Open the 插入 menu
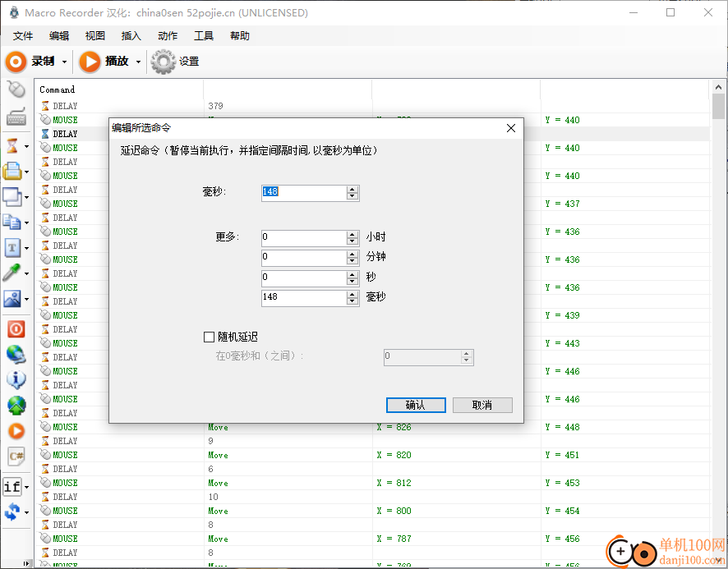The height and width of the screenshot is (569, 728). pos(131,36)
